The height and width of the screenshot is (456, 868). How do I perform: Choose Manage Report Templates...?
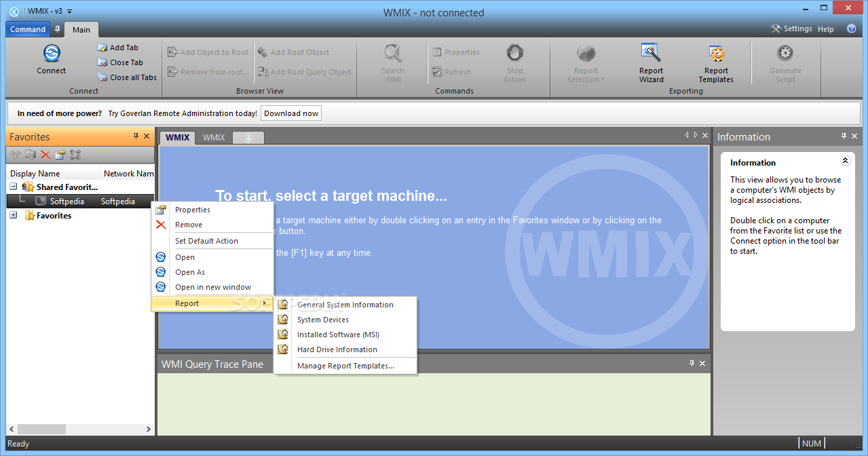point(345,366)
